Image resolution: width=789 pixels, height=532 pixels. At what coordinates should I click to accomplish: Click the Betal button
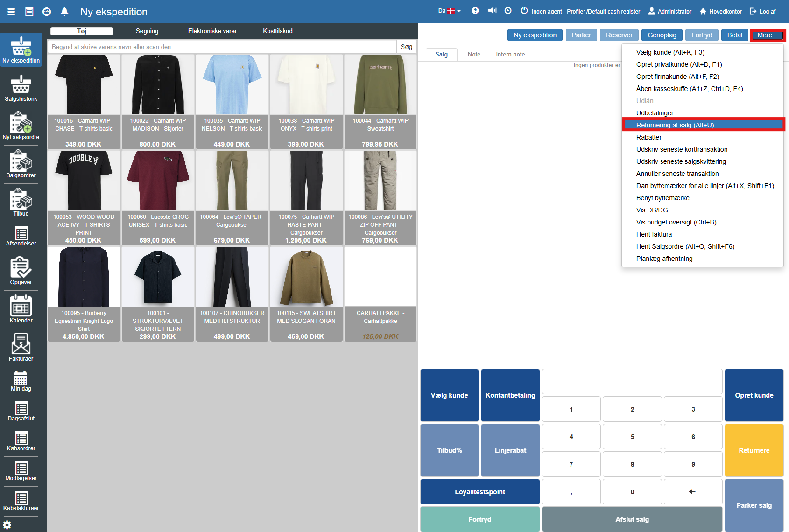[x=734, y=35]
